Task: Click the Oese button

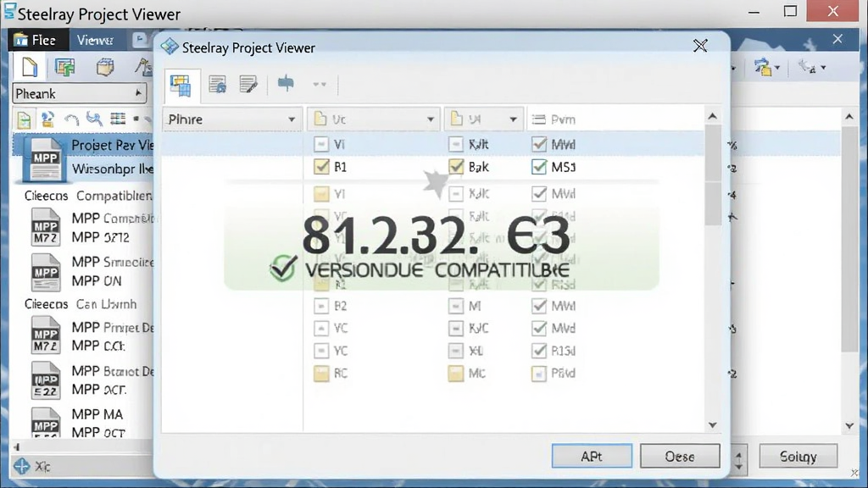Action: (680, 457)
